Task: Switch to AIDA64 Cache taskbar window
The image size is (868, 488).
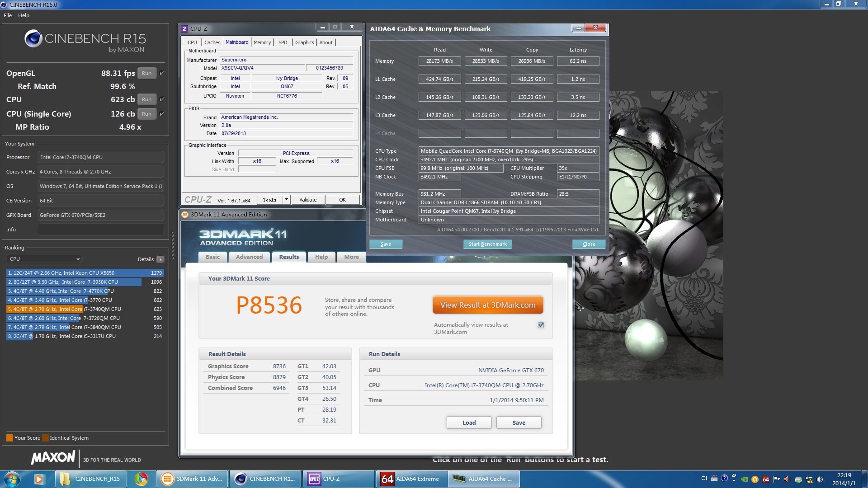Action: click(484, 479)
